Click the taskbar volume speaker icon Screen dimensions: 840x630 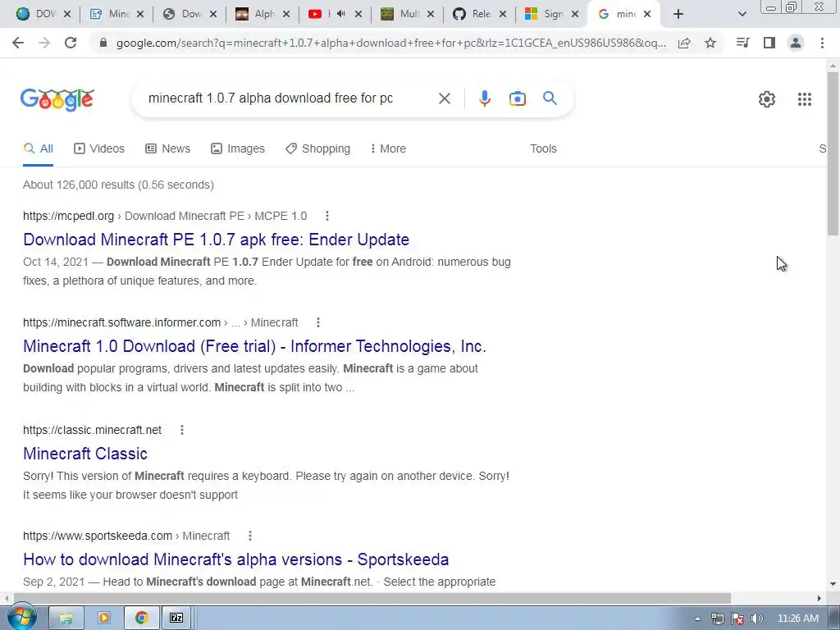tap(756, 619)
